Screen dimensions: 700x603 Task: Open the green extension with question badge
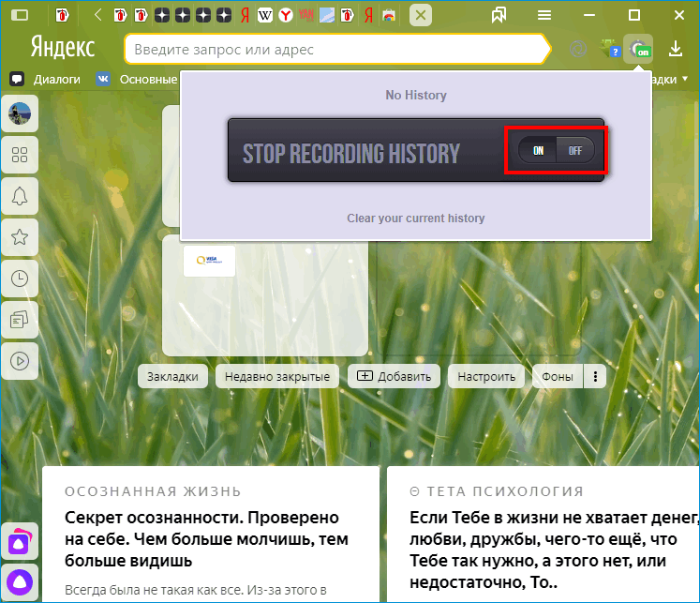[610, 48]
